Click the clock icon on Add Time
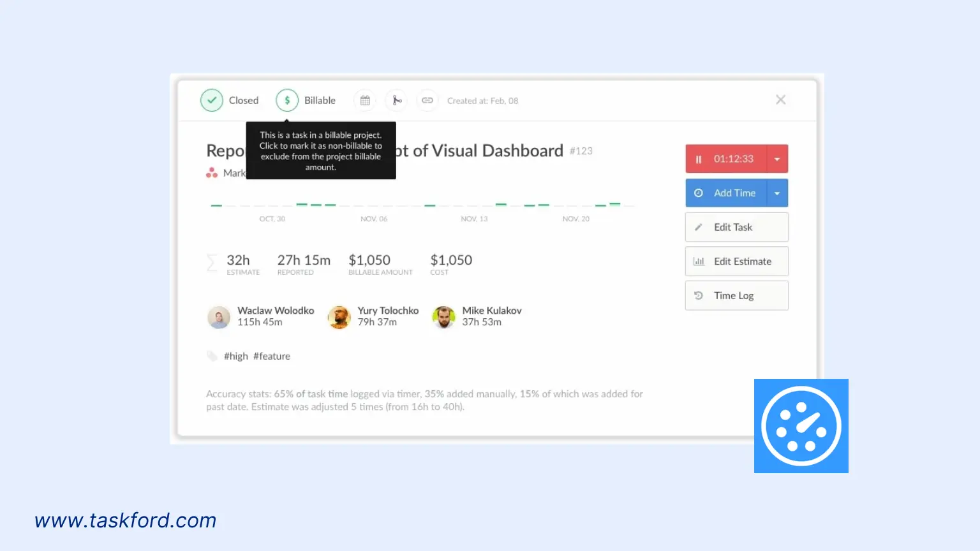Image resolution: width=980 pixels, height=551 pixels. 699,193
